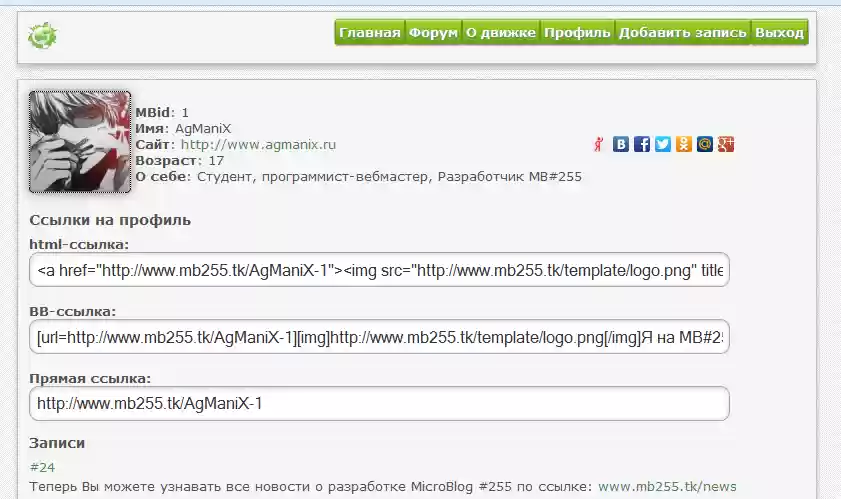The height and width of the screenshot is (499, 841).
Task: Share profile on VKontakte icon
Action: (621, 144)
